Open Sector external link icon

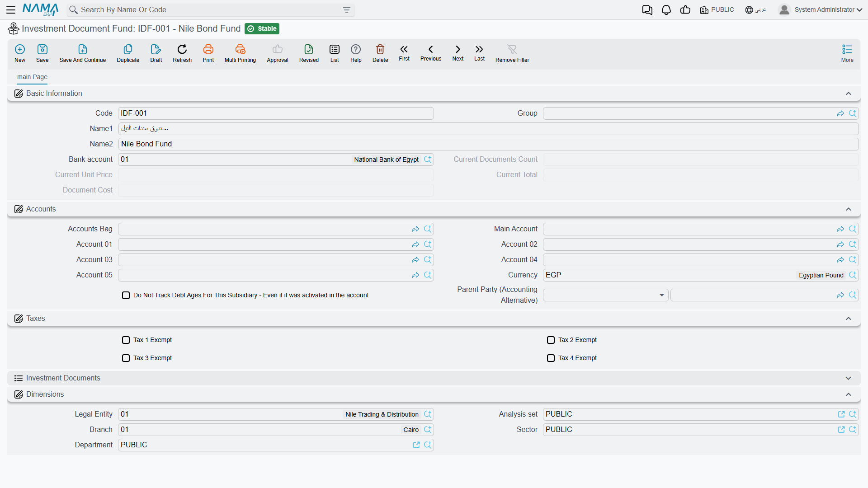pos(841,430)
